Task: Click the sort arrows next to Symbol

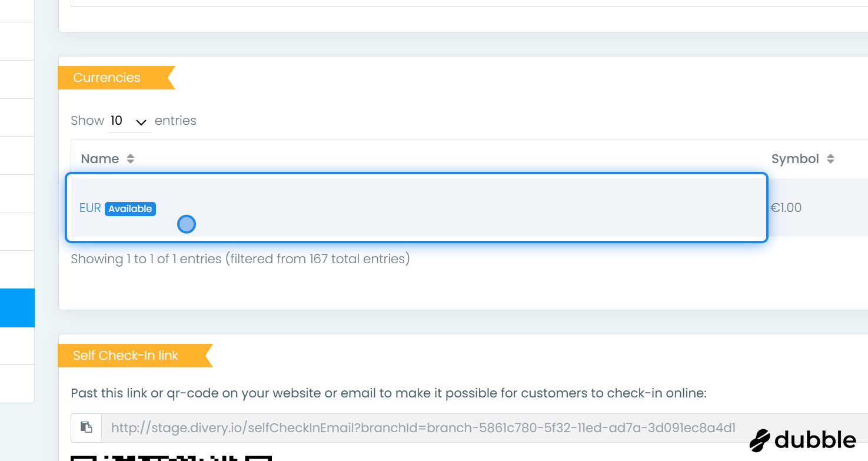Action: pos(830,159)
